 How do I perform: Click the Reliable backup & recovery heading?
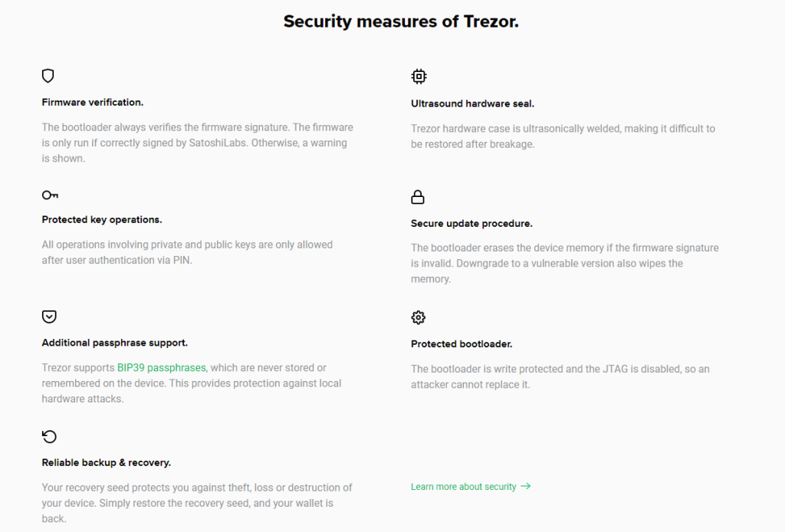(x=106, y=462)
